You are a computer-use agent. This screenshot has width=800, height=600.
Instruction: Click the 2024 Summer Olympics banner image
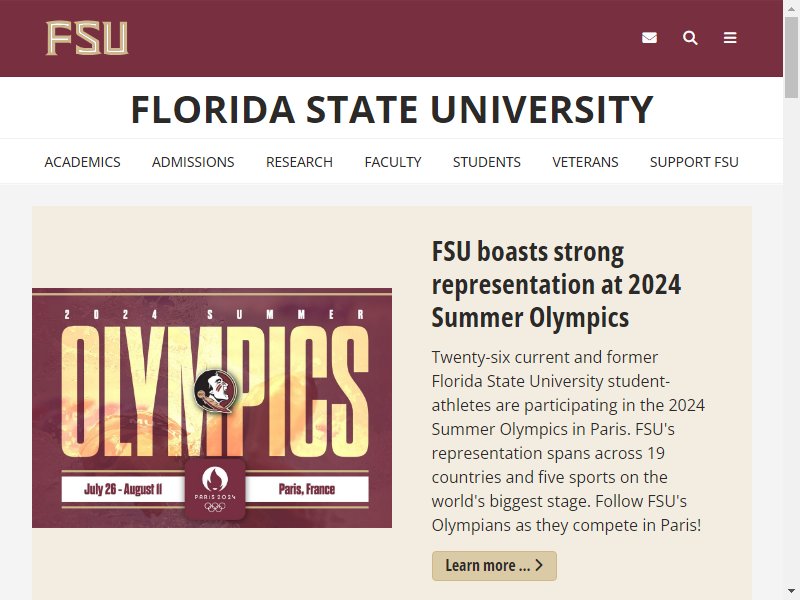click(212, 408)
